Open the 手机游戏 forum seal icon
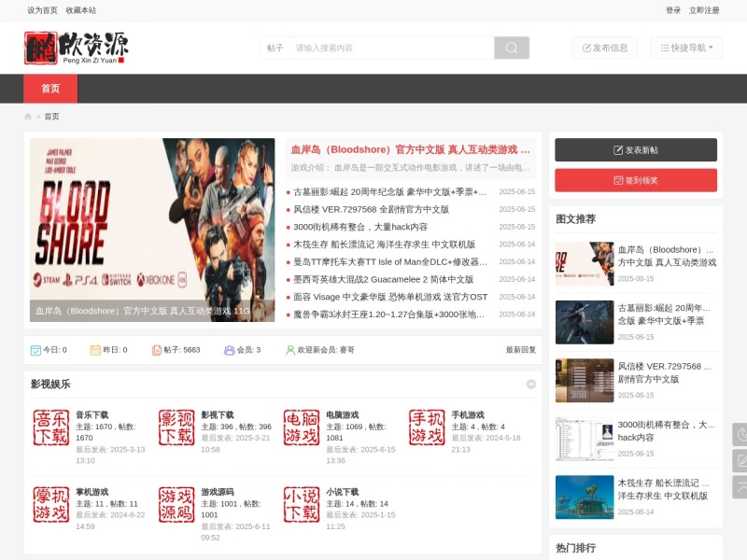The width and height of the screenshot is (747, 560). pyautogui.click(x=427, y=427)
